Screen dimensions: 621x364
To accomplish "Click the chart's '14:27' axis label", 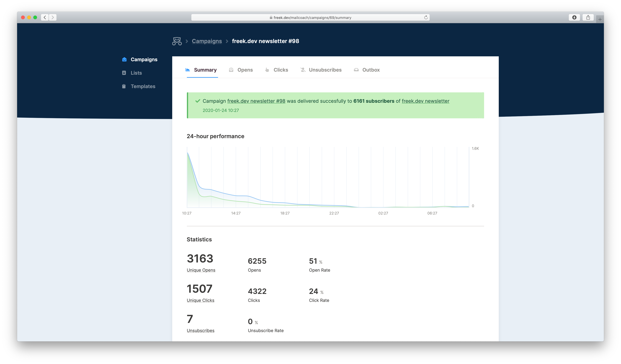I will tap(236, 213).
